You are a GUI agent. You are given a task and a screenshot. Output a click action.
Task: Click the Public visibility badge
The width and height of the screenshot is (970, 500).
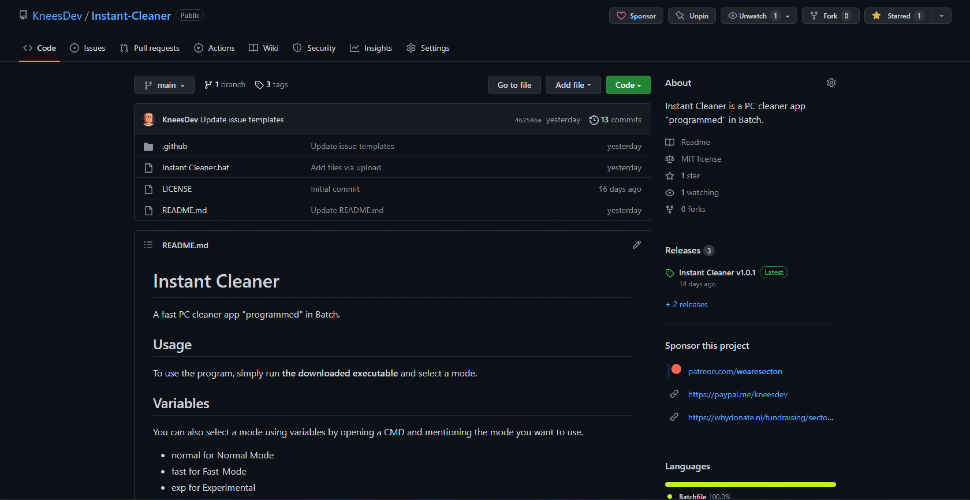pos(189,15)
